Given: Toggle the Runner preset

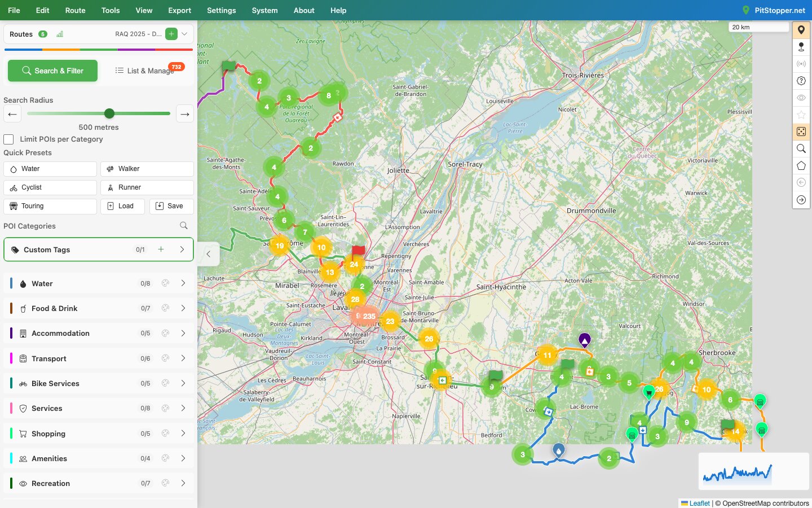Looking at the screenshot, I should pyautogui.click(x=147, y=187).
